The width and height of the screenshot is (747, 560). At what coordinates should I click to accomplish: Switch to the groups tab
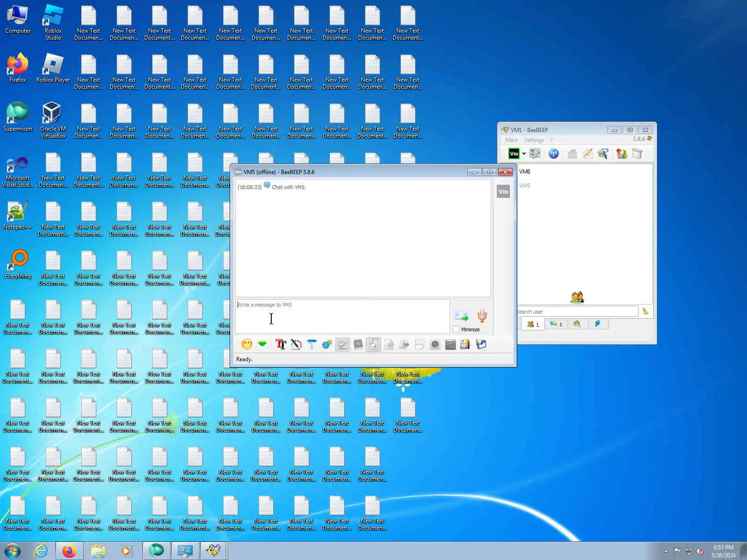point(577,324)
